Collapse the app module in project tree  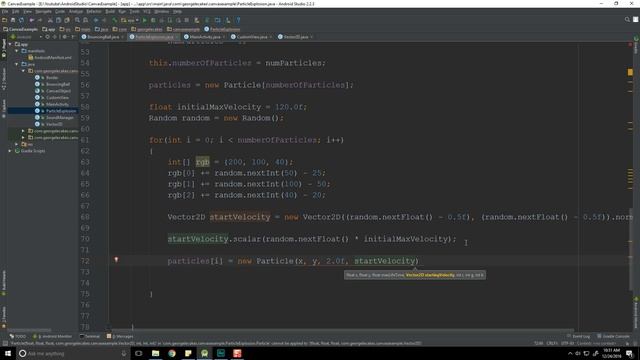(x=10, y=44)
